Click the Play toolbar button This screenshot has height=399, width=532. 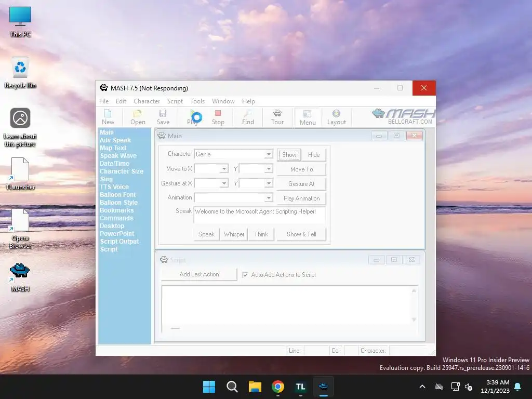(193, 117)
